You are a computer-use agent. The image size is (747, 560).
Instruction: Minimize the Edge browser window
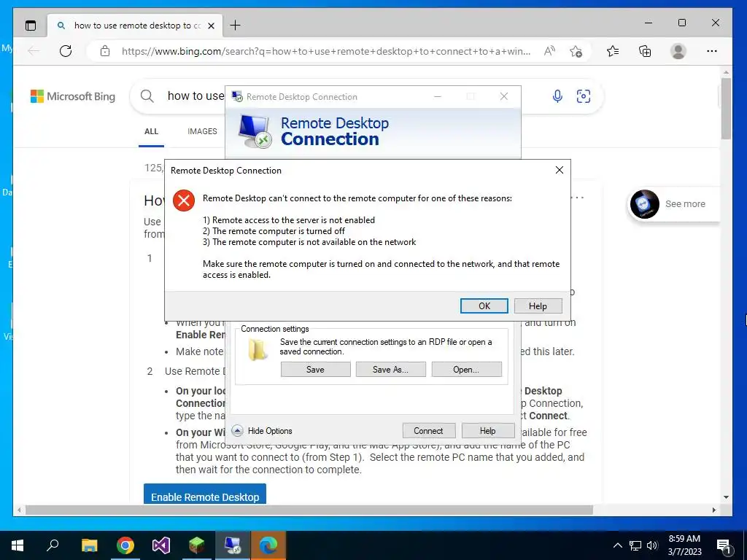649,23
